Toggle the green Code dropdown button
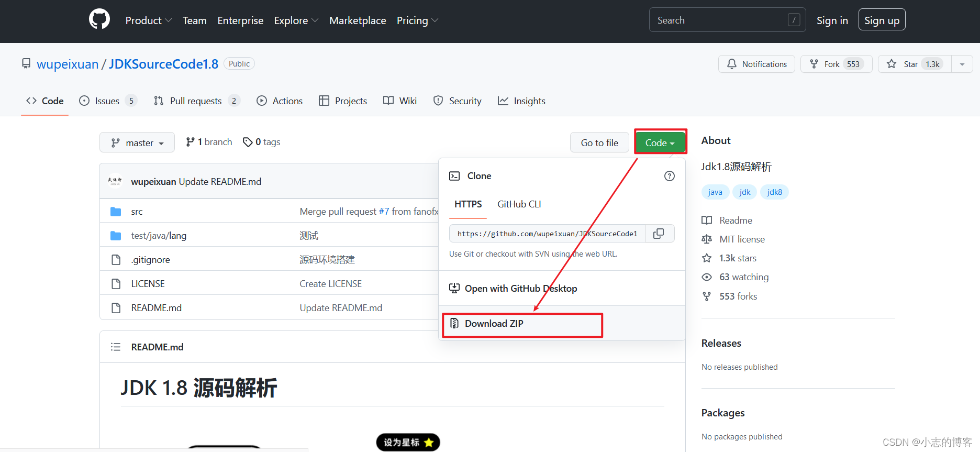 click(660, 142)
